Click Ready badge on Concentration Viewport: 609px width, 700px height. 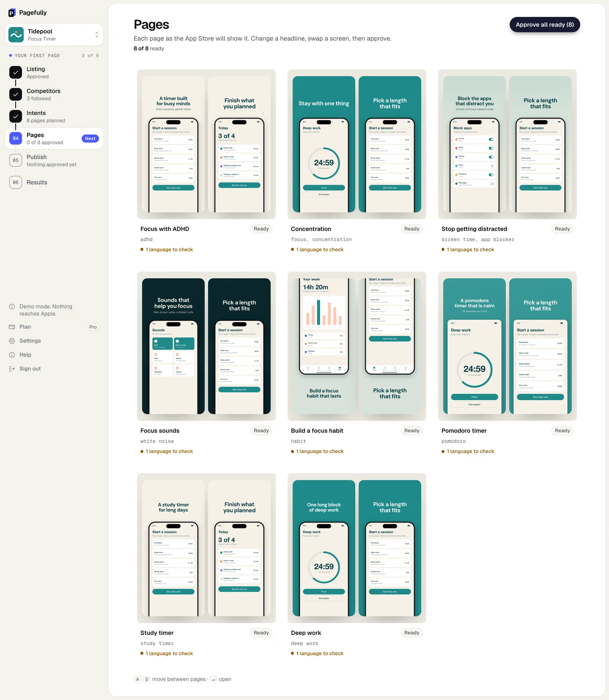[412, 229]
